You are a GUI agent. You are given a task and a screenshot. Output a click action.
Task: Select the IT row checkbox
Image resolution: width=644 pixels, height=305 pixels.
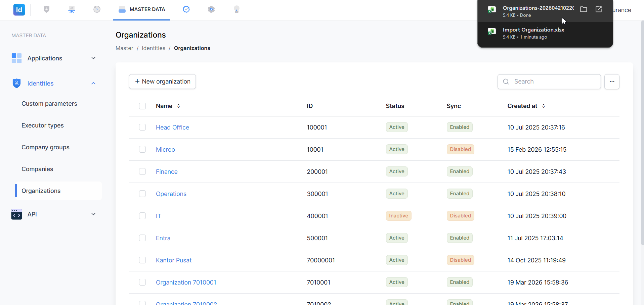(142, 216)
